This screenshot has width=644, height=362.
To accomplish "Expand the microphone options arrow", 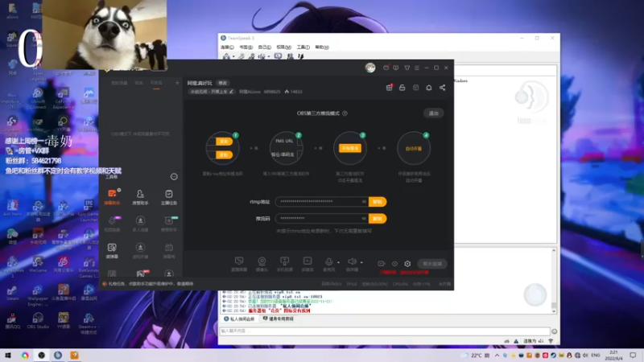I will pos(338,262).
